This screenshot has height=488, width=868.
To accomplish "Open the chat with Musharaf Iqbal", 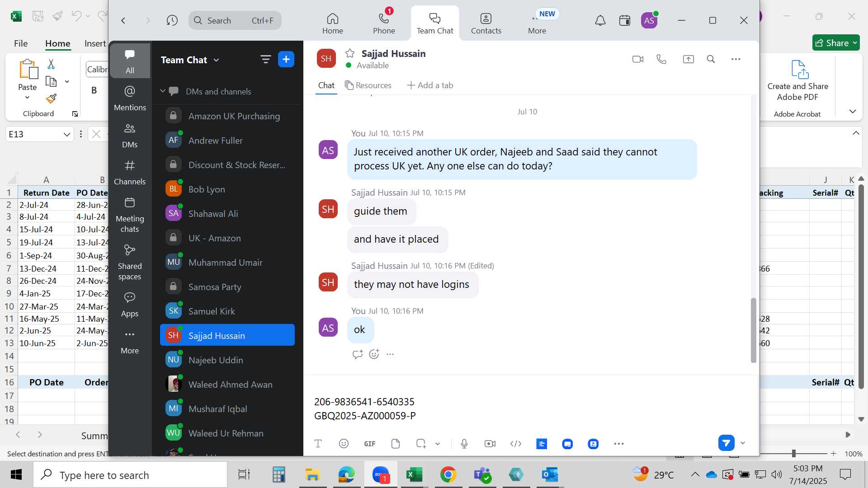I will [x=227, y=409].
